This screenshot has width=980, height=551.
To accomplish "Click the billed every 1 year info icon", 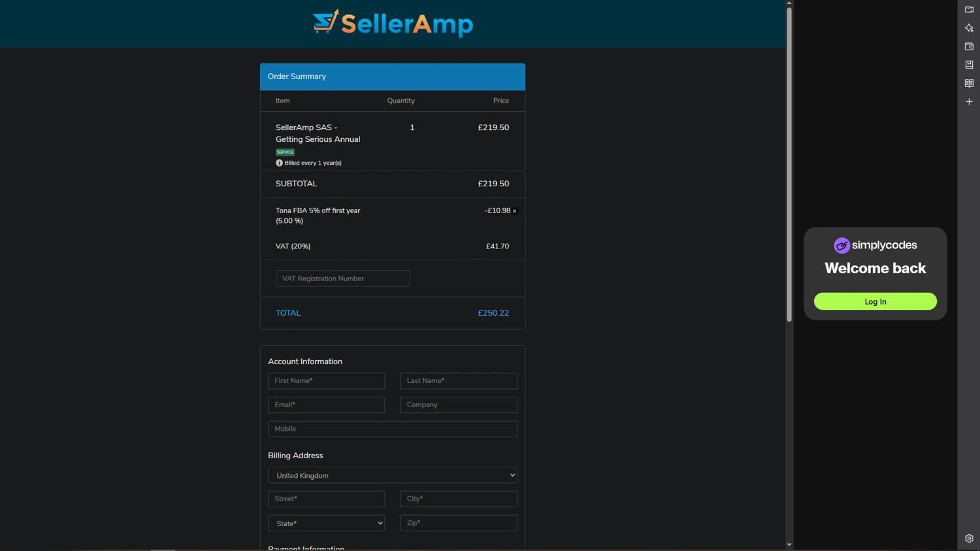I will click(x=279, y=163).
